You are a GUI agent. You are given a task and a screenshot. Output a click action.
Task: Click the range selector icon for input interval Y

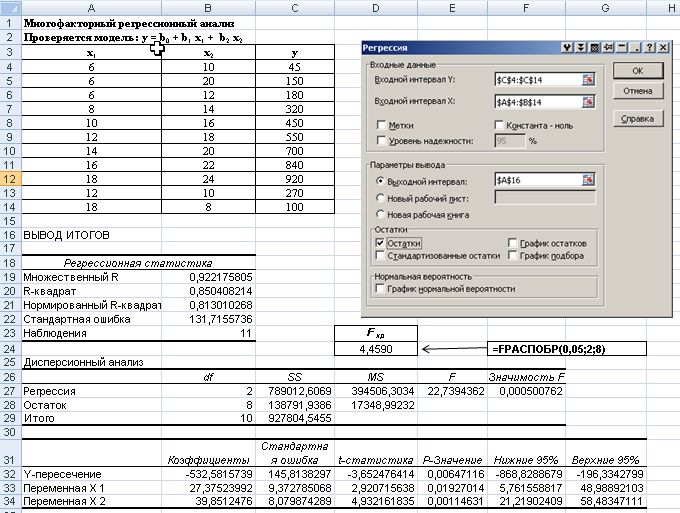point(588,80)
